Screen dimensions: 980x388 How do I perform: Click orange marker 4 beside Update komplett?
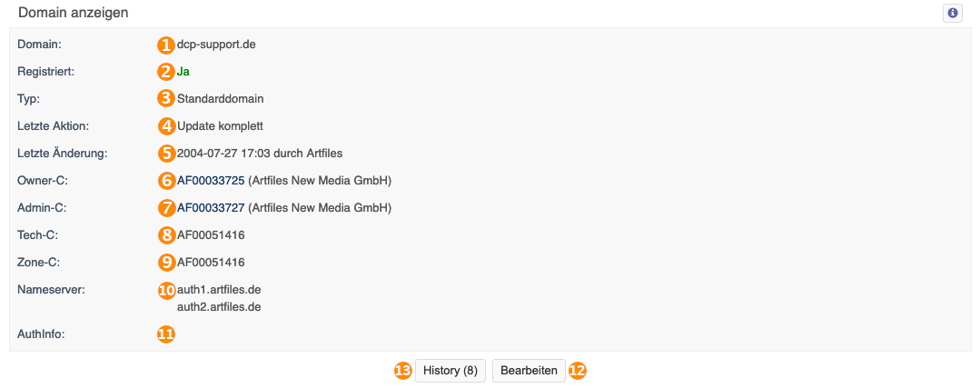165,126
